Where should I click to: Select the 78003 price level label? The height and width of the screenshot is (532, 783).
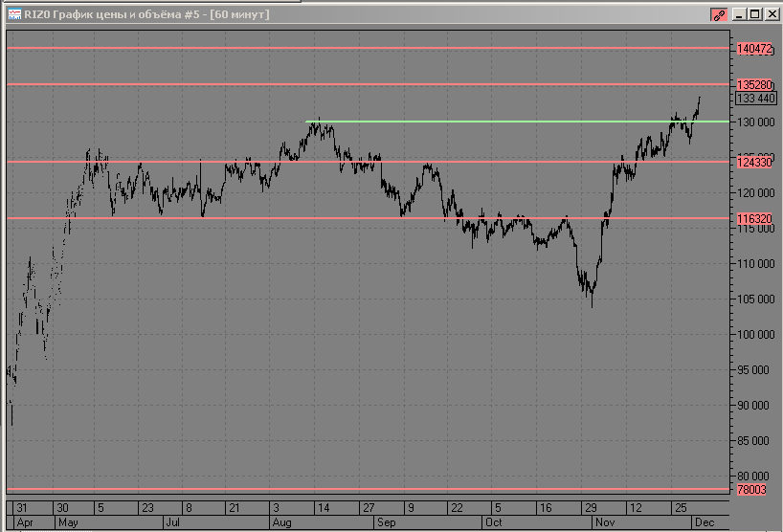coord(751,490)
